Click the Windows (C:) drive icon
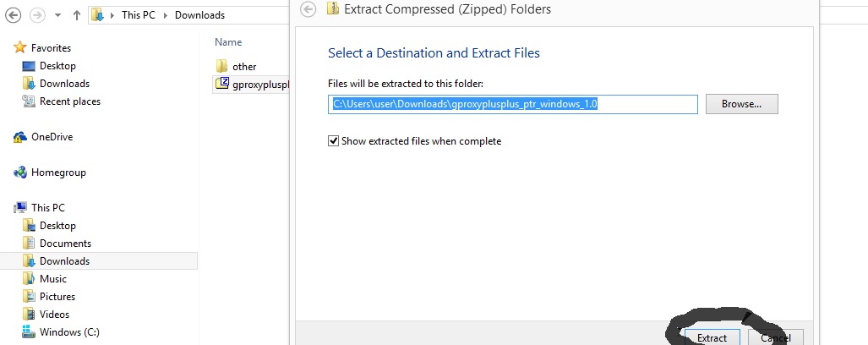The width and height of the screenshot is (868, 345). [x=29, y=331]
